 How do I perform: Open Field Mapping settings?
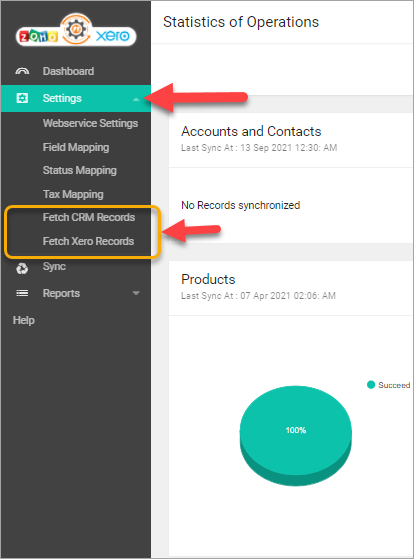[76, 147]
